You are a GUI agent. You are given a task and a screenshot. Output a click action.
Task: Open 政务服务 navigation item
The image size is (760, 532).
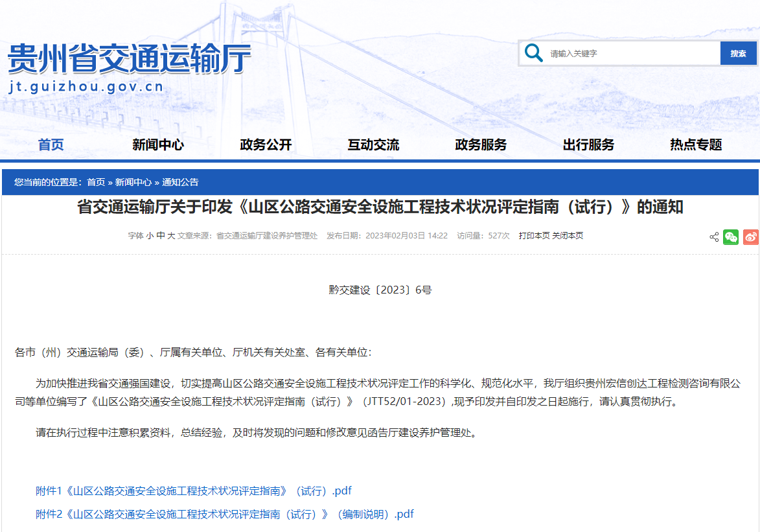(x=481, y=145)
